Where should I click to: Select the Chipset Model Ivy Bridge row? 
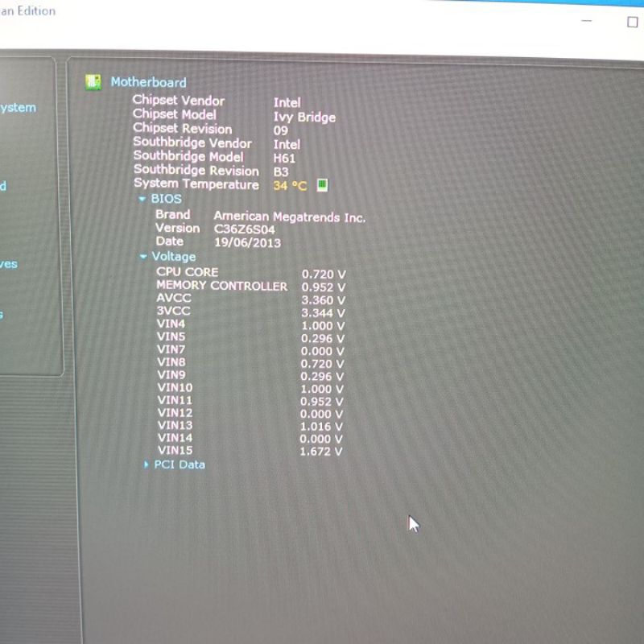(x=233, y=116)
